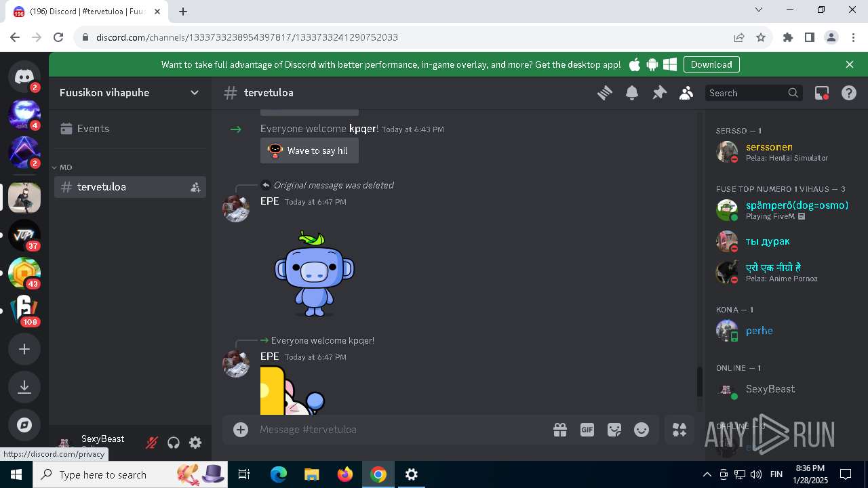The width and height of the screenshot is (868, 488).
Task: Expand the Fuusikon vihapuhe server menu
Action: click(x=130, y=93)
